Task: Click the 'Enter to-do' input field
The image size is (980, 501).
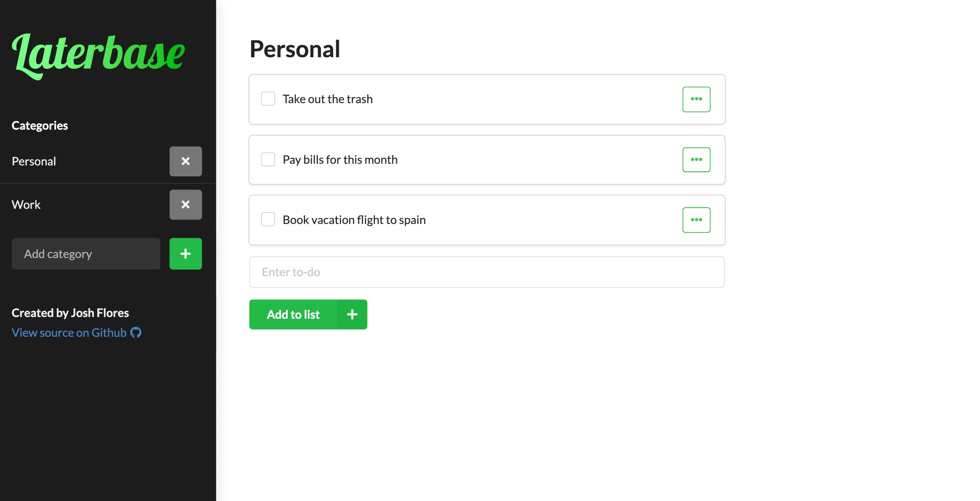Action: coord(487,272)
